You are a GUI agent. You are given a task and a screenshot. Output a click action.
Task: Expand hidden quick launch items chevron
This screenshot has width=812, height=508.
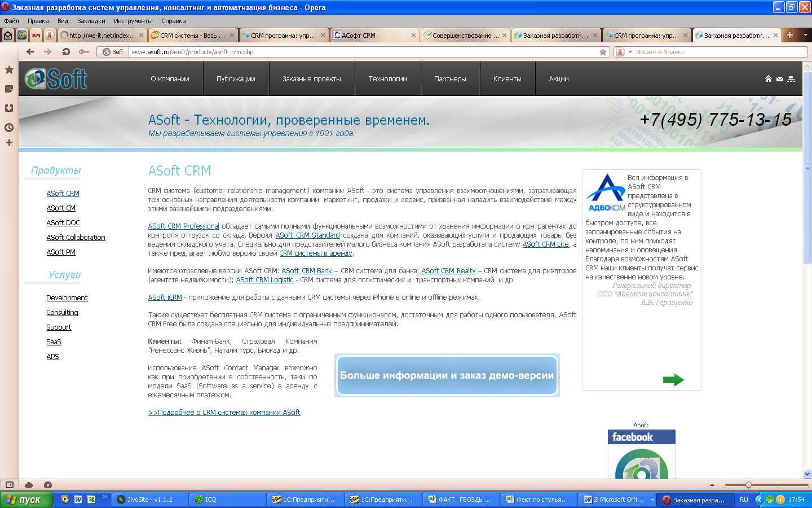click(x=105, y=497)
